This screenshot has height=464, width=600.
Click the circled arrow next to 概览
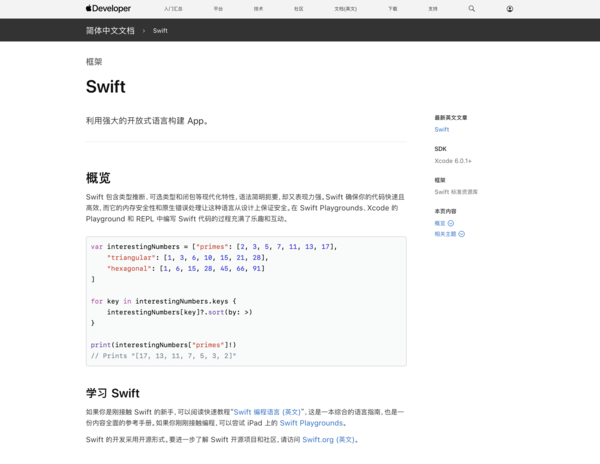click(x=451, y=223)
